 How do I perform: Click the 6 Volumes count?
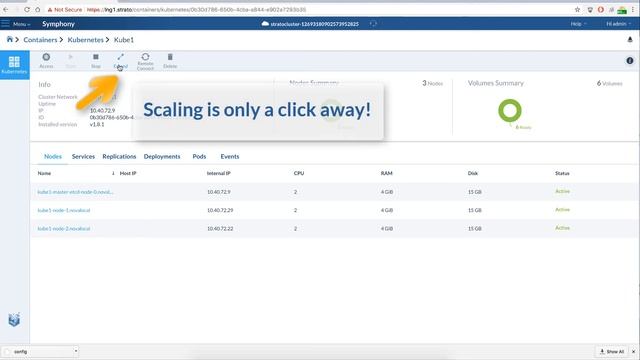coord(609,83)
